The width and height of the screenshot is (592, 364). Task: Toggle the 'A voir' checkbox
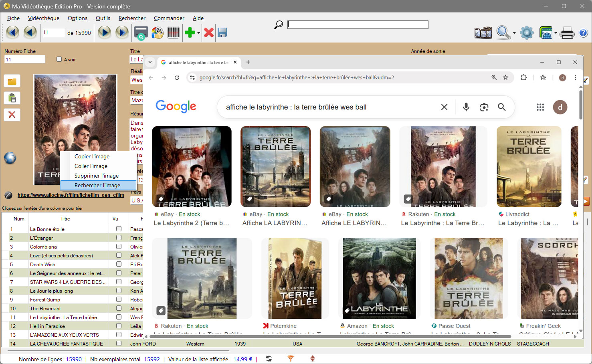point(59,59)
